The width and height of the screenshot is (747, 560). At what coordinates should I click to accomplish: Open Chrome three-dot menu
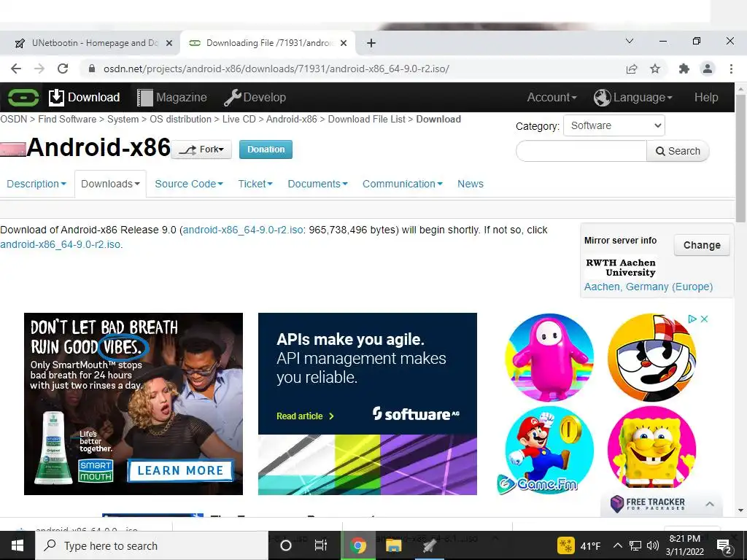(x=731, y=69)
